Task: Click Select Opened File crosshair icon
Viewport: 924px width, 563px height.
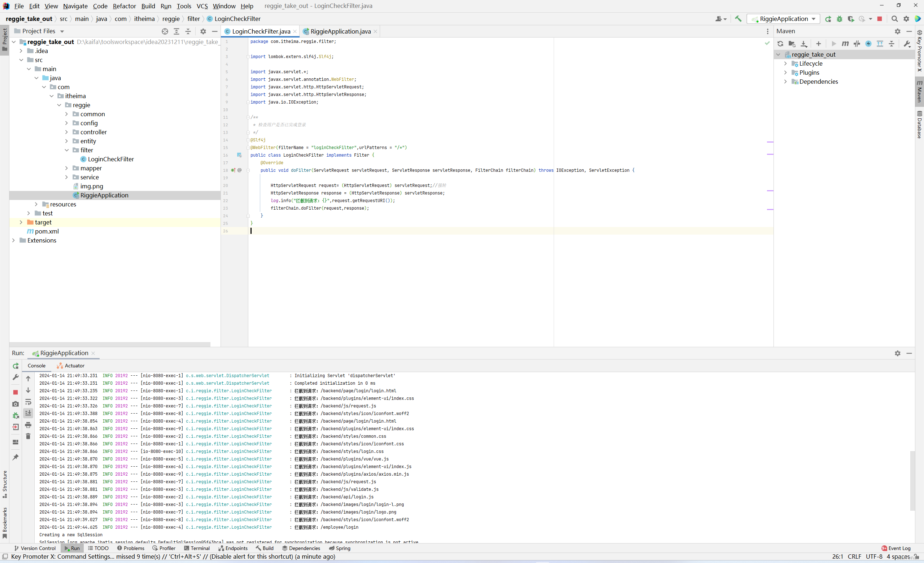Action: (x=165, y=31)
